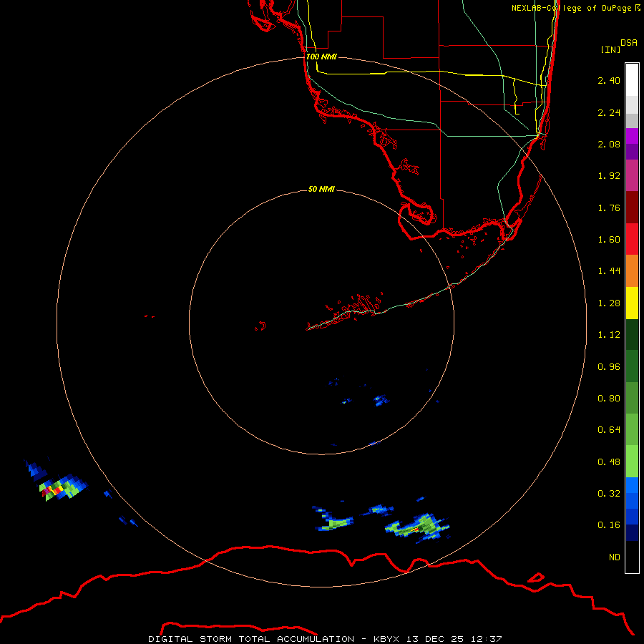This screenshot has height=644, width=644.
Task: Select the 2.08 legend value
Action: click(x=609, y=144)
